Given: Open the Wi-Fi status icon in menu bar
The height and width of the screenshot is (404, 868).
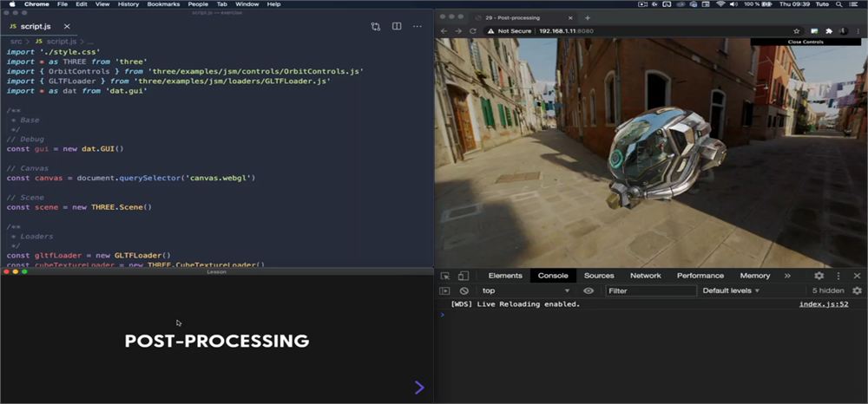Looking at the screenshot, I should coord(720,3).
